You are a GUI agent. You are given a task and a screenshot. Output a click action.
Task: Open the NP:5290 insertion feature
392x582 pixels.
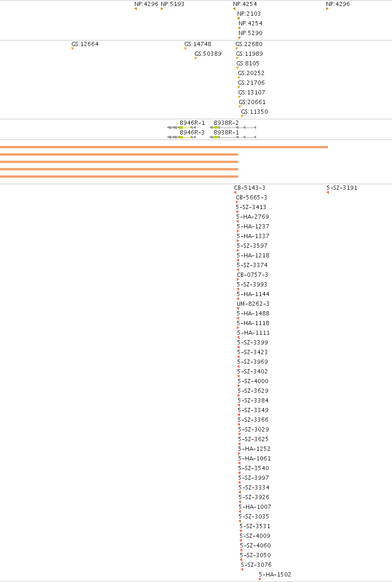tap(251, 33)
